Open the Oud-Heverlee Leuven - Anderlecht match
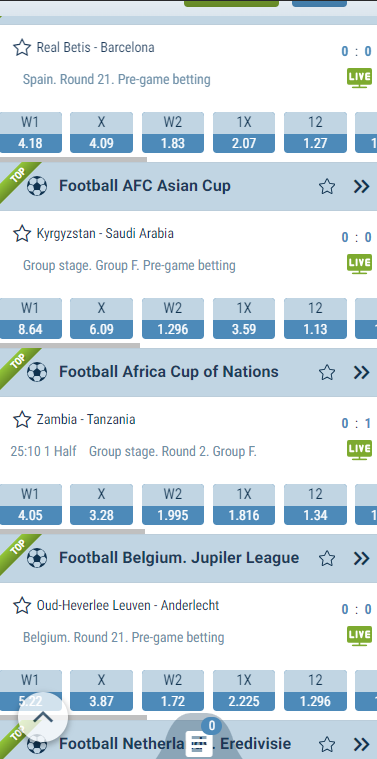 click(128, 606)
